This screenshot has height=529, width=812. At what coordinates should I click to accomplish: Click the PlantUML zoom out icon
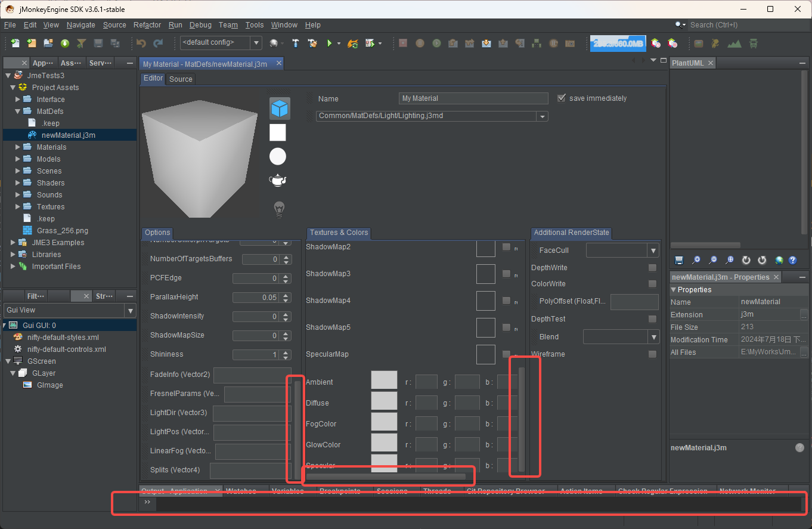712,260
